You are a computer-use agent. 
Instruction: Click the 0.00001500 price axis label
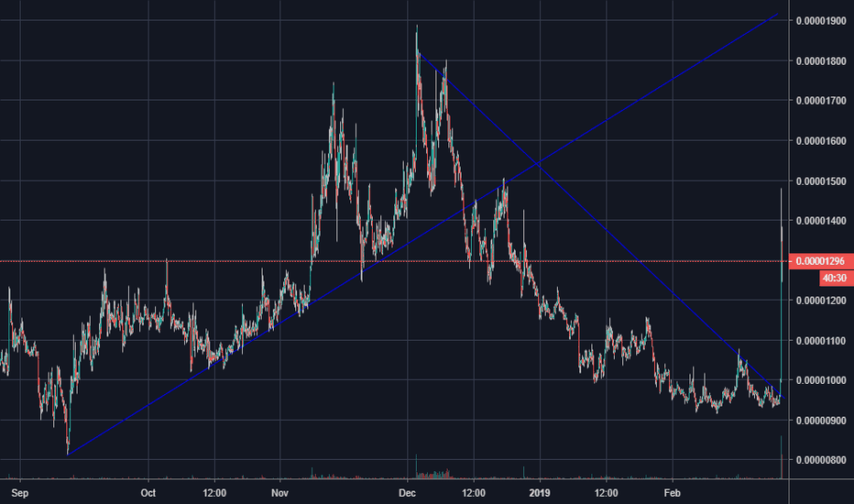(821, 181)
